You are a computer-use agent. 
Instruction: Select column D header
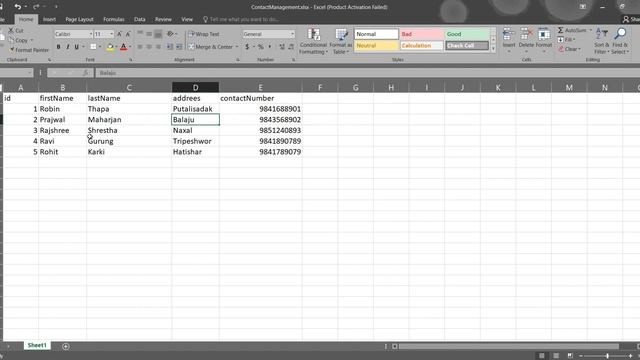196,87
